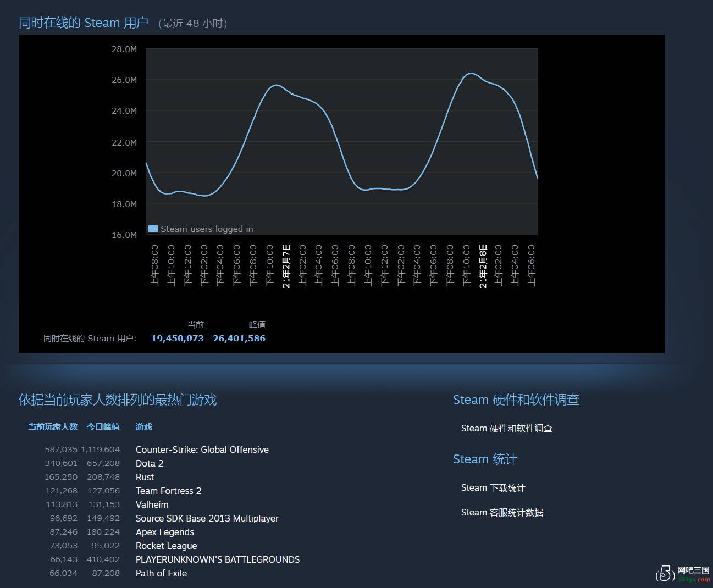The image size is (713, 588).
Task: Open Source SDK Base 2013 Multiplayer link
Action: click(x=207, y=518)
